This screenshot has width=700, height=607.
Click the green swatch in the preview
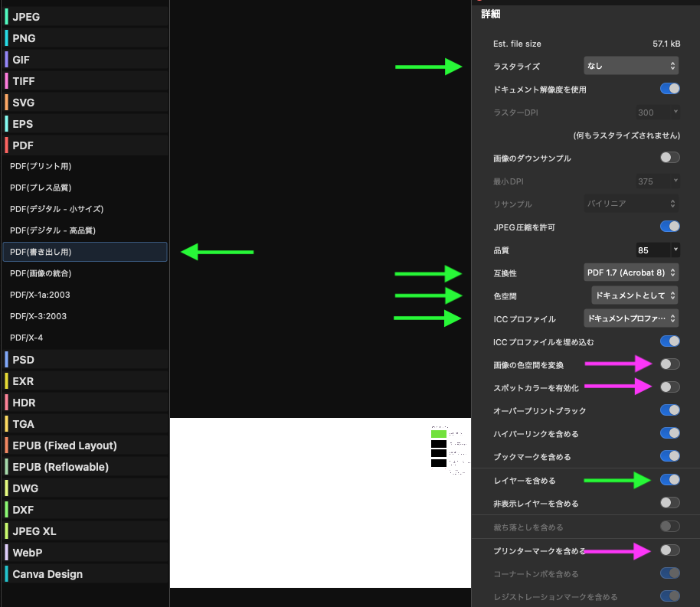click(438, 433)
